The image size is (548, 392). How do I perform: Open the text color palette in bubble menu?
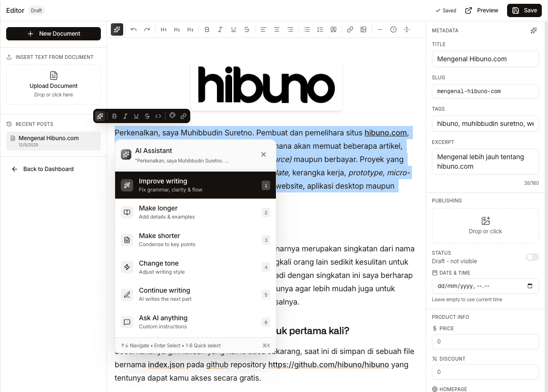pos(172,115)
